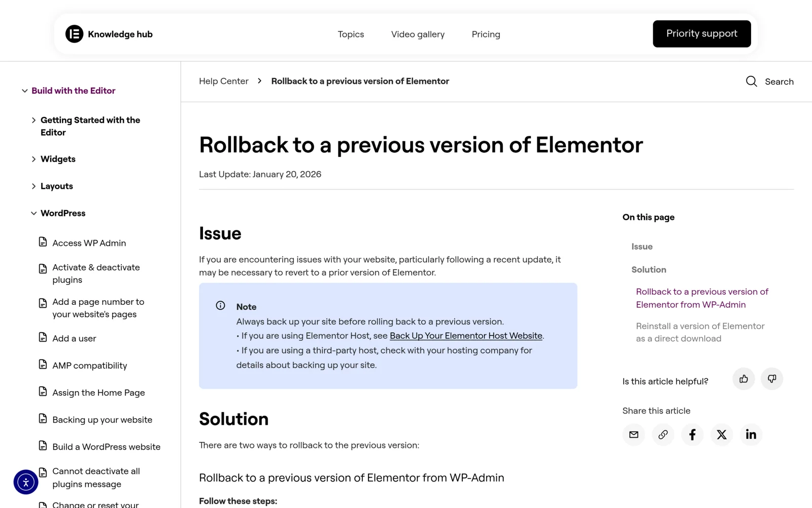Open Back Up Your Elementor Host Website link
Screen dimensions: 812x508
tap(466, 336)
